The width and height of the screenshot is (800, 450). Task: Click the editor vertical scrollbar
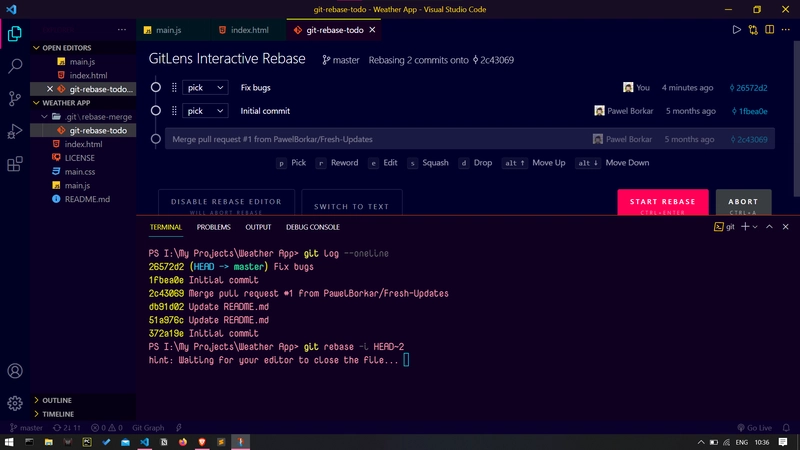(796, 117)
